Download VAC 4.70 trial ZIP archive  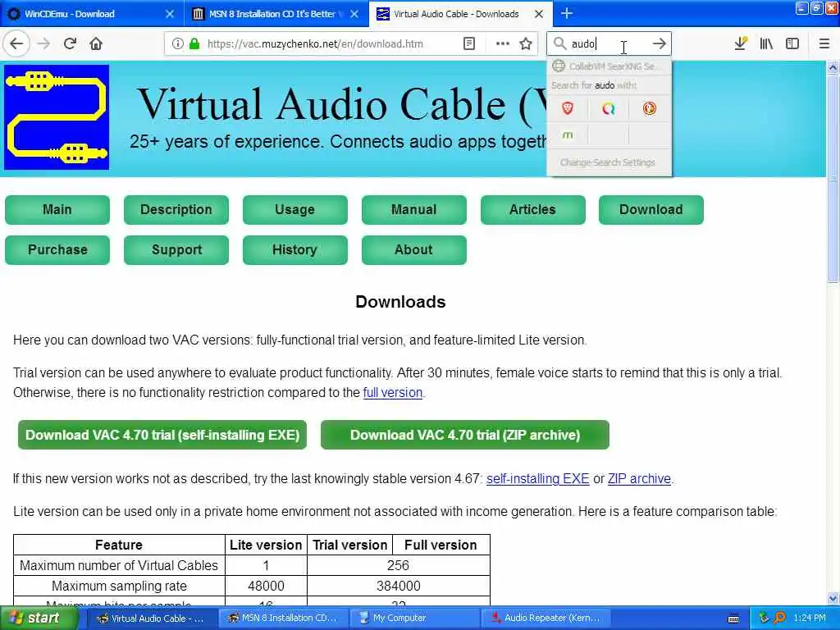pyautogui.click(x=465, y=435)
